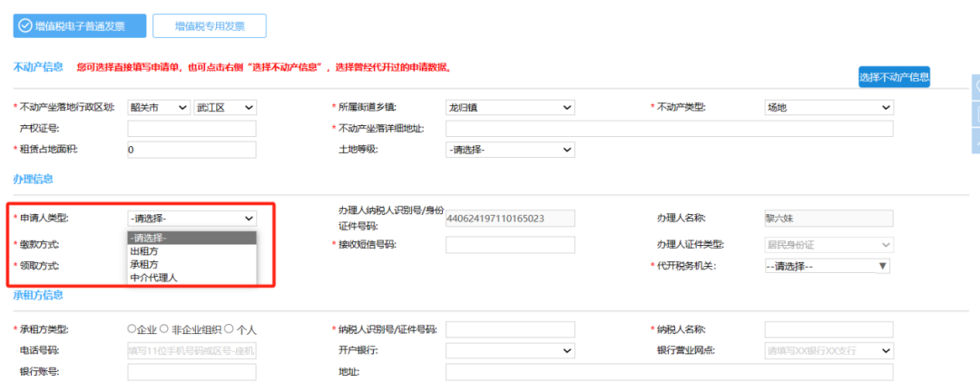This screenshot has width=980, height=392.
Task: Open the 韶关市 city dropdown
Action: point(158,108)
